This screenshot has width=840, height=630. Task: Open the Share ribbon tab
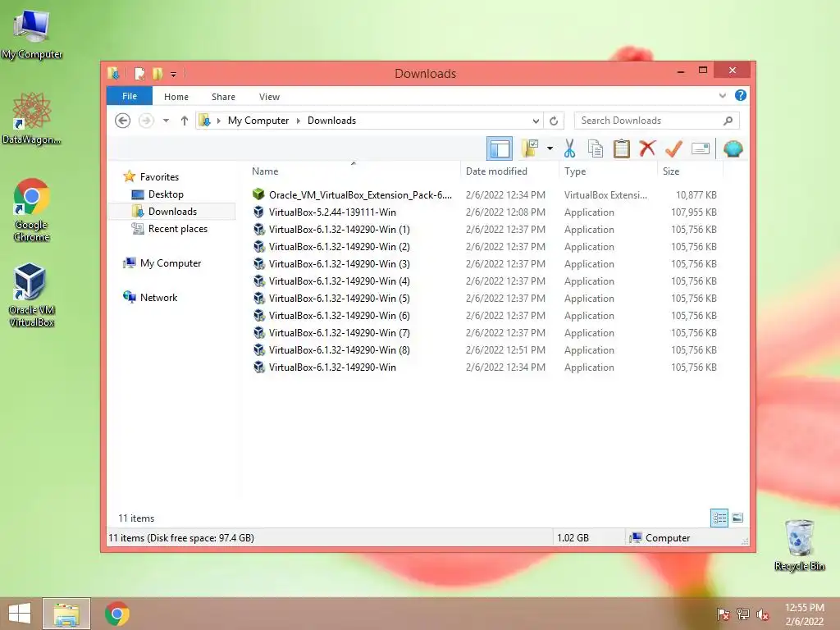223,97
